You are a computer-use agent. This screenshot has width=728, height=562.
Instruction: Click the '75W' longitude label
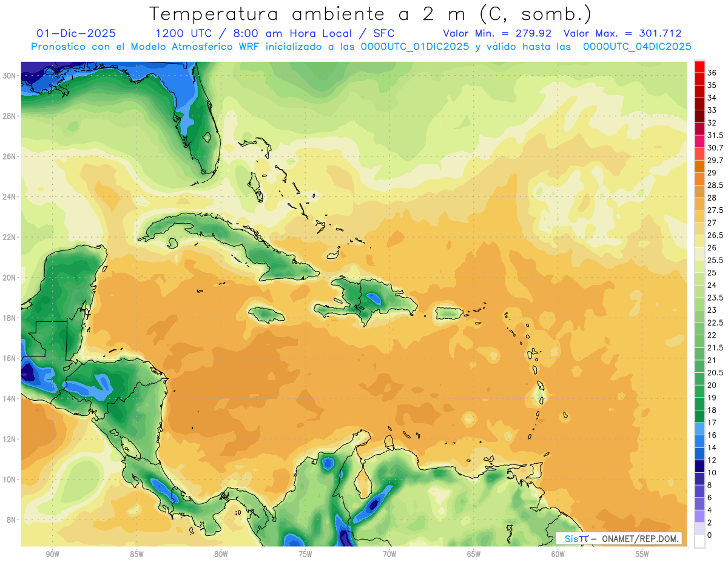(305, 554)
